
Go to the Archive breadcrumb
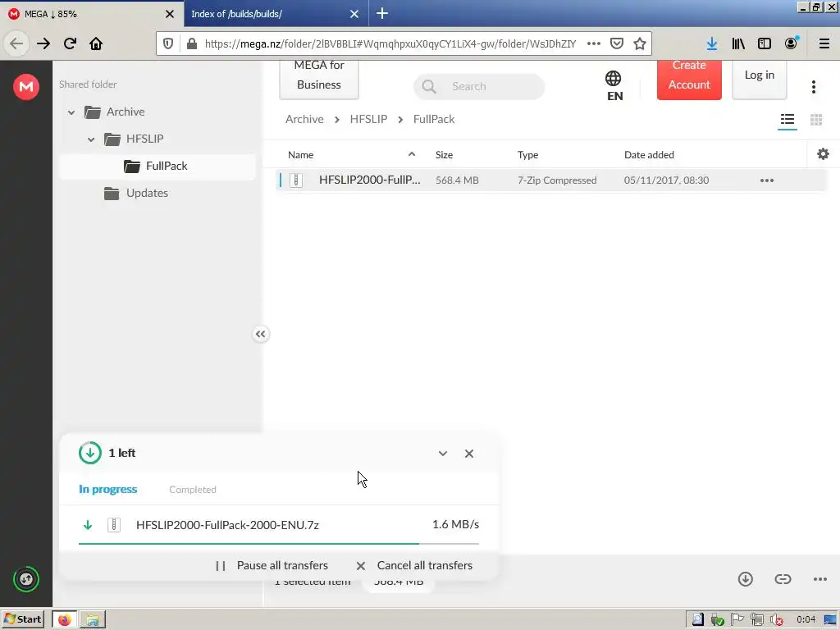304,120
